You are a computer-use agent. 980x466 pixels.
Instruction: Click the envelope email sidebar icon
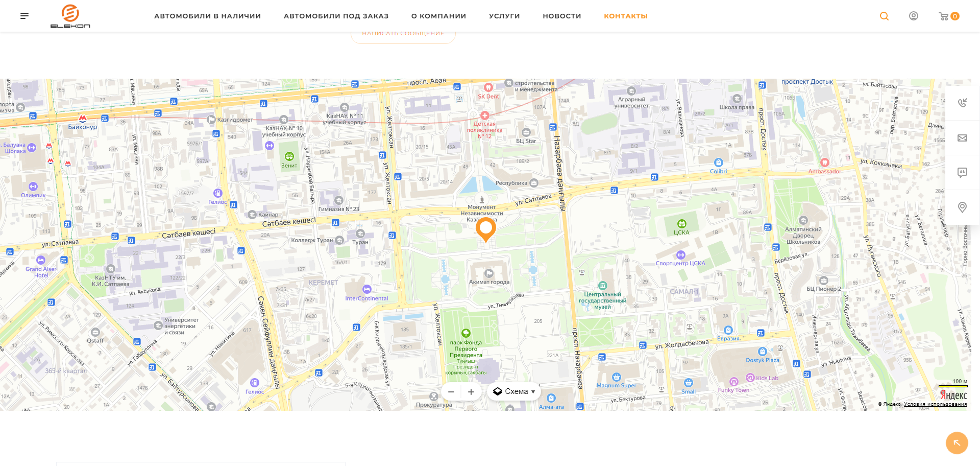[x=962, y=138]
